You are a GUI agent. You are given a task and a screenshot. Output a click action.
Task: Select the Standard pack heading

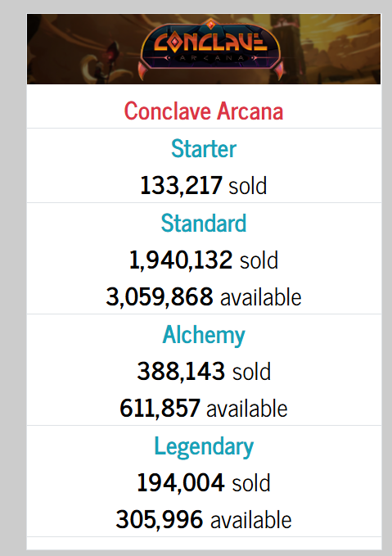(x=204, y=223)
